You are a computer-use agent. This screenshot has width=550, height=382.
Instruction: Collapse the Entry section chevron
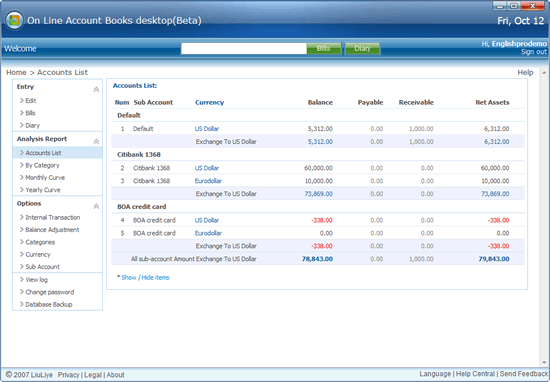(96, 89)
